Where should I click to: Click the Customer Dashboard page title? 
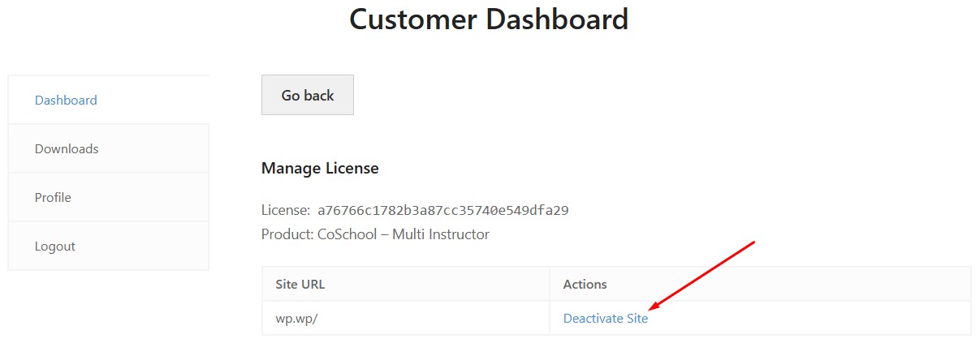click(489, 19)
